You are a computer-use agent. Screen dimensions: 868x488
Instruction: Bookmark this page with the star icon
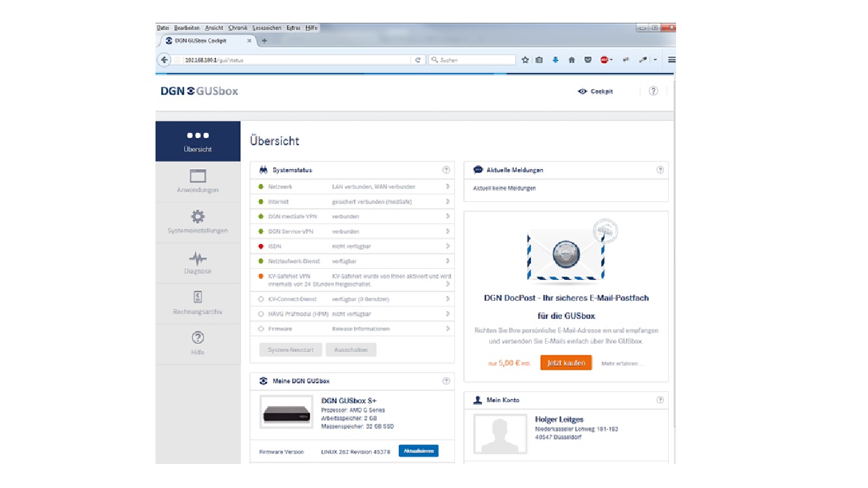(525, 60)
